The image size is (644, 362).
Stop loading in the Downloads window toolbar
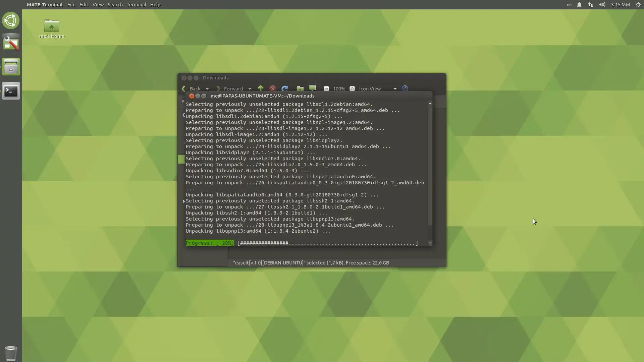click(273, 88)
